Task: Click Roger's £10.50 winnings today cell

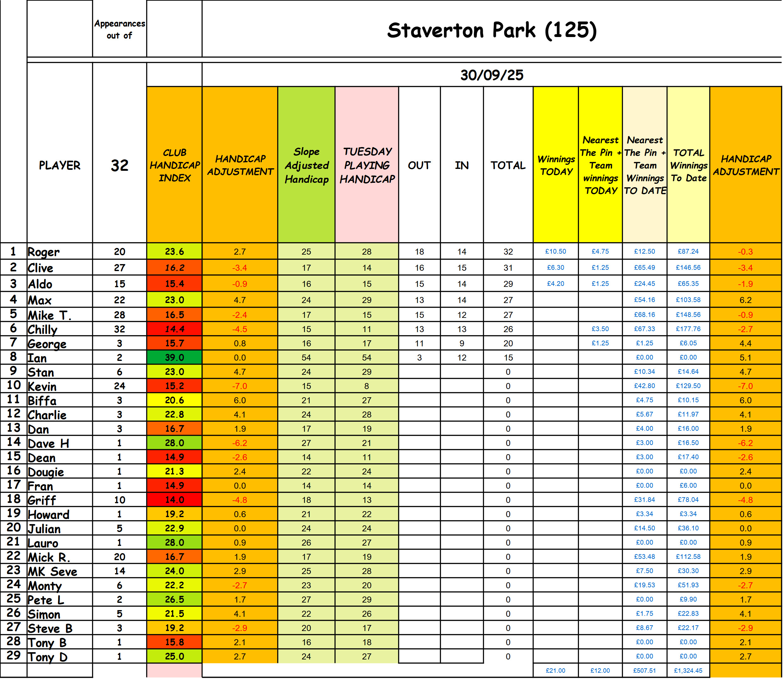Action: coord(555,251)
